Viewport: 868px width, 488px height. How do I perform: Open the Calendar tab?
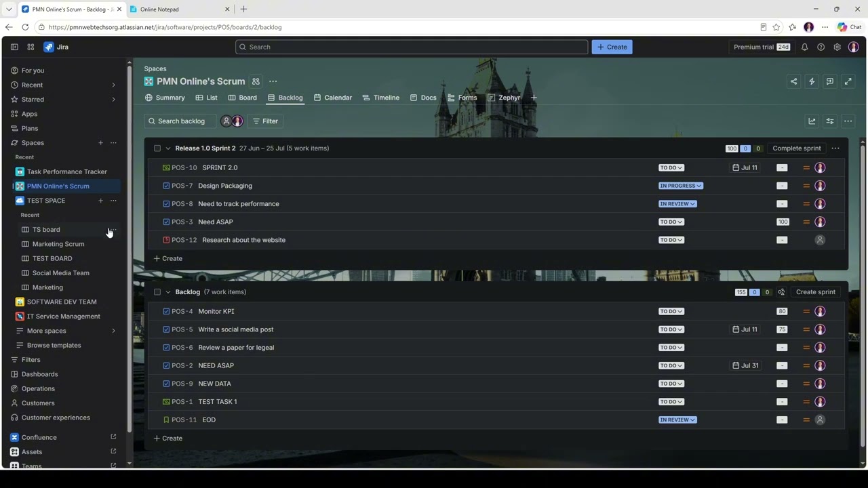(x=332, y=98)
